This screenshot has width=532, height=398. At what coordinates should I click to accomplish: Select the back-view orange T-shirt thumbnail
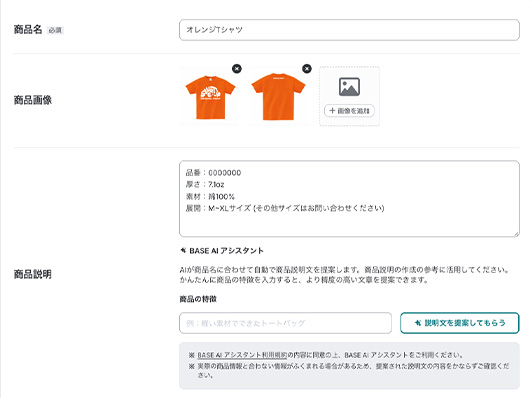coord(279,97)
